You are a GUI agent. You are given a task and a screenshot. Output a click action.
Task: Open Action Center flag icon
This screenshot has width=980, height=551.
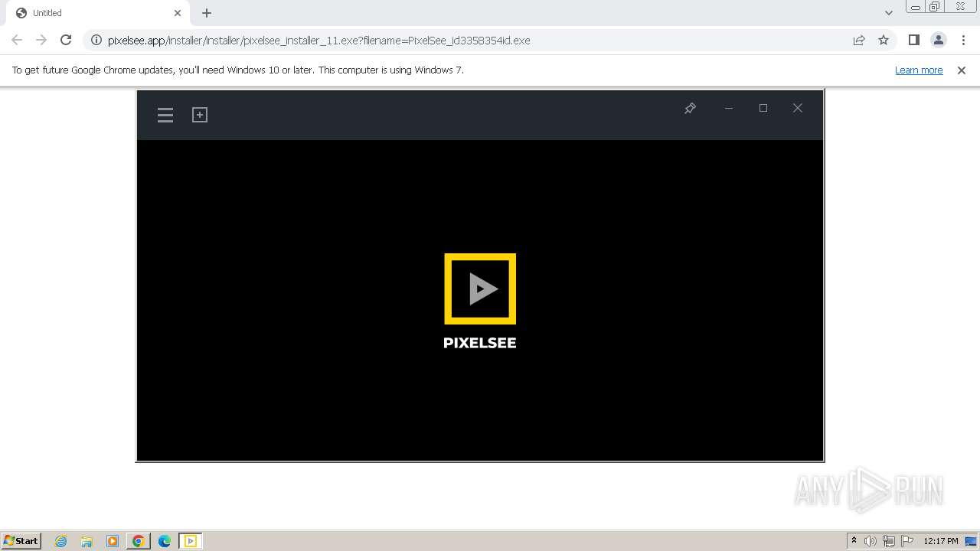click(x=907, y=541)
